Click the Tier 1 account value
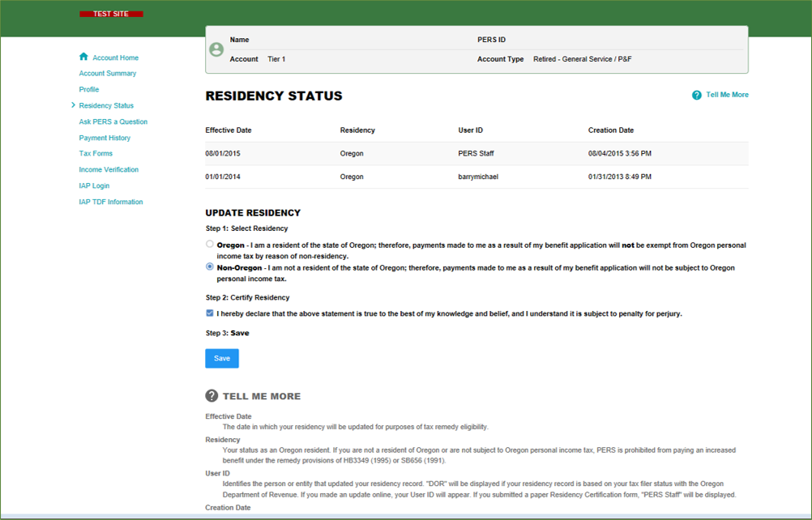Viewport: 812px width, 520px height. pyautogui.click(x=276, y=59)
